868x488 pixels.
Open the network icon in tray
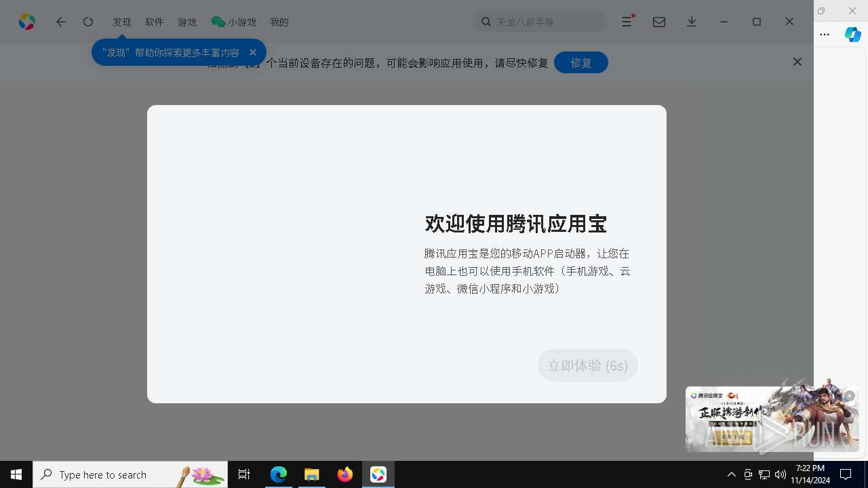click(x=764, y=474)
